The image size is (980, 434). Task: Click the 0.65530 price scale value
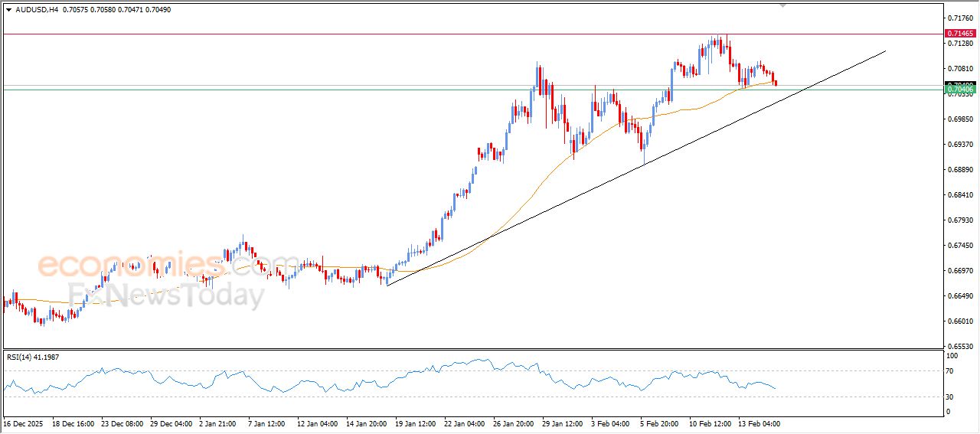959,347
